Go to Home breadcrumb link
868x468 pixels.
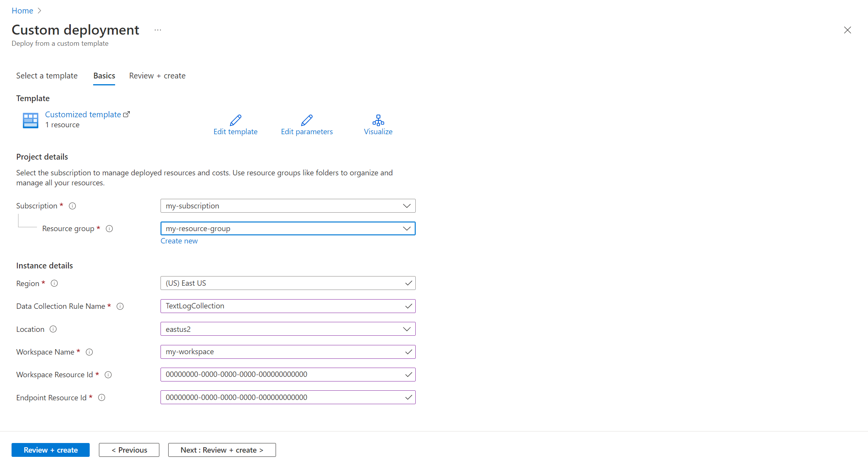click(22, 11)
